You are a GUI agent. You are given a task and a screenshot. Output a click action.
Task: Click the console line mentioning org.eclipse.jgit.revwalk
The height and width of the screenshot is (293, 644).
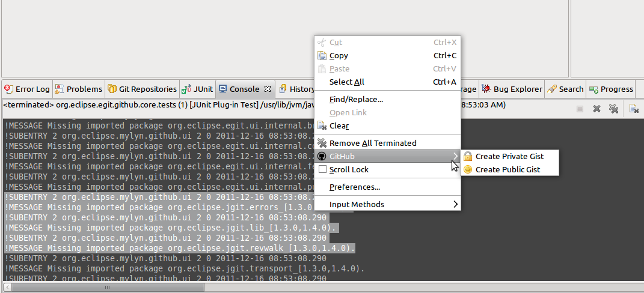(179, 249)
